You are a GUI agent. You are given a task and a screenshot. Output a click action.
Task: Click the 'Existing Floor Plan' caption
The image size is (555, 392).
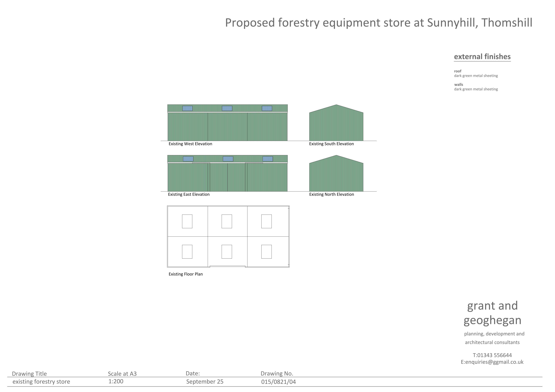(x=186, y=274)
